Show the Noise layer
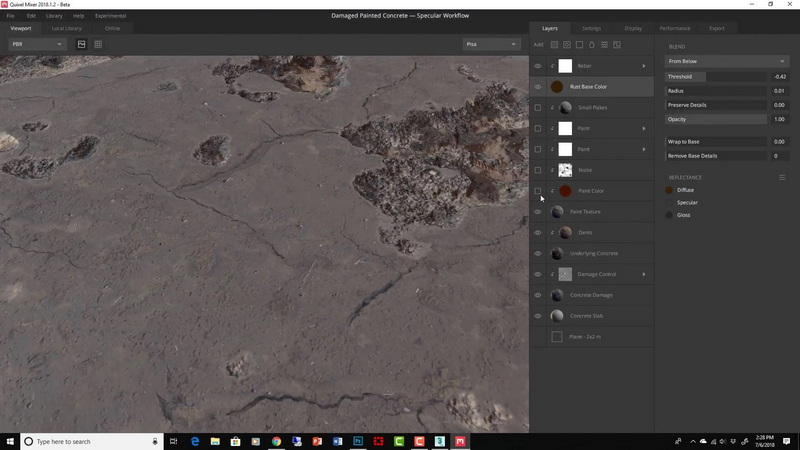Viewport: 800px width, 450px height. [x=538, y=170]
